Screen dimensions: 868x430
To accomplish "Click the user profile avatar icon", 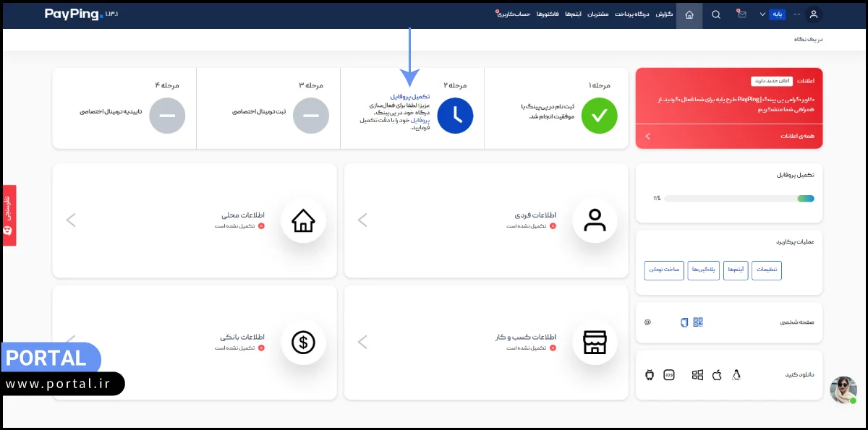I will point(814,14).
